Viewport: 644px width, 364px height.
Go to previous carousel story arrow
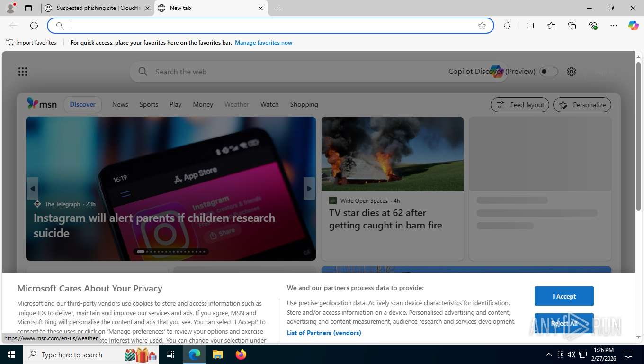point(32,189)
